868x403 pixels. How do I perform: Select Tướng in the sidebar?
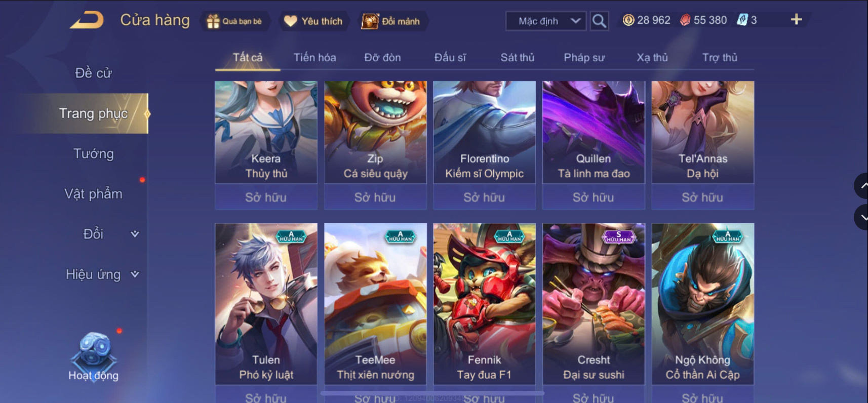pyautogui.click(x=94, y=153)
